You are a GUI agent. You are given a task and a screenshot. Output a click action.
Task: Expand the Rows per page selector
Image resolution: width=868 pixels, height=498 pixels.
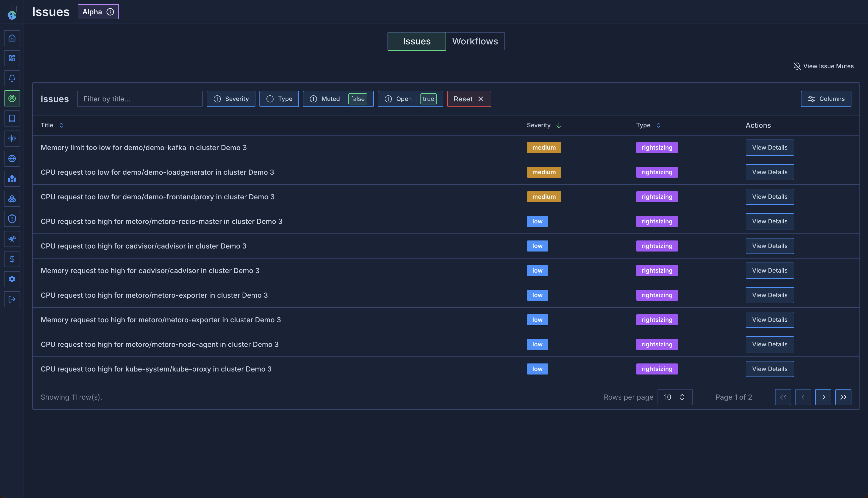click(x=674, y=397)
